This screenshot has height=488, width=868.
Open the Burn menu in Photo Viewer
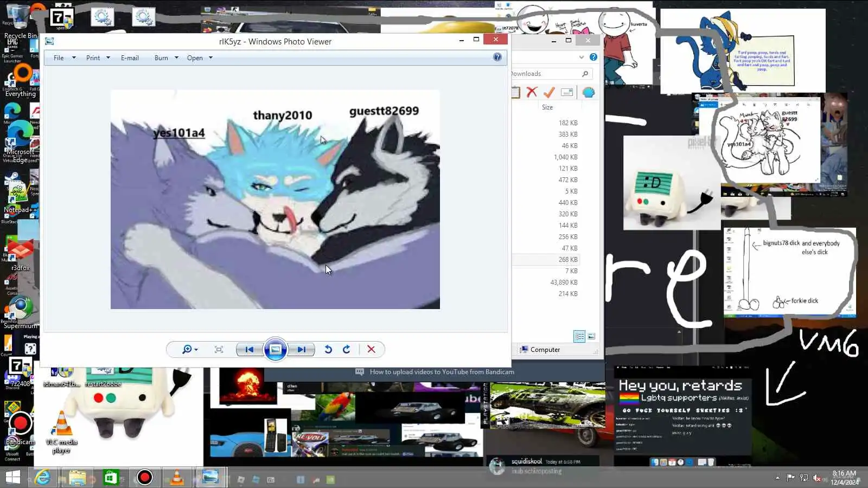pos(161,58)
